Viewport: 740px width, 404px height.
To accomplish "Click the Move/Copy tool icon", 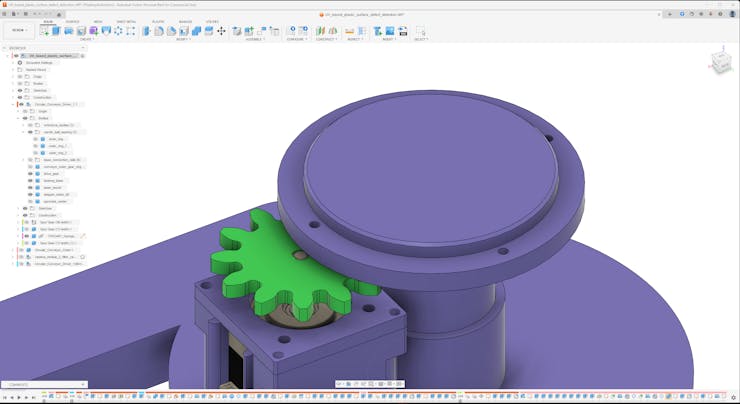I will (221, 31).
